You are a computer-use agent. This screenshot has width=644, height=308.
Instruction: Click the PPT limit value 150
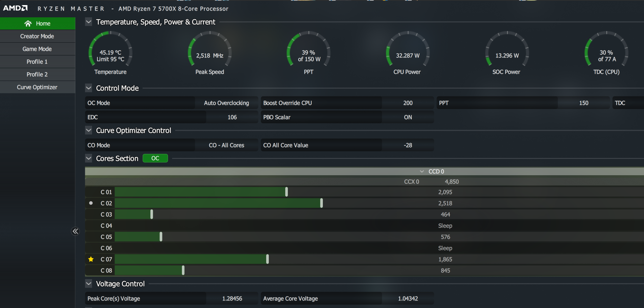[x=584, y=103]
